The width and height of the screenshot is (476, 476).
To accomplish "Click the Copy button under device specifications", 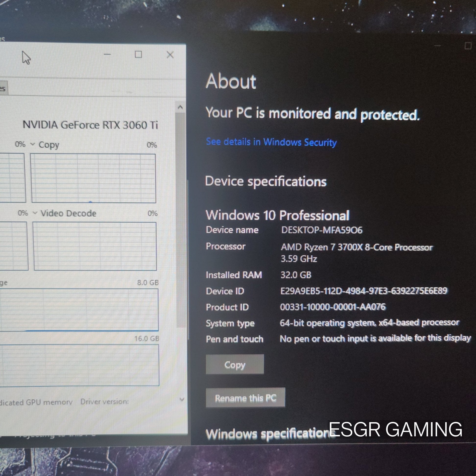I will pos(235,364).
